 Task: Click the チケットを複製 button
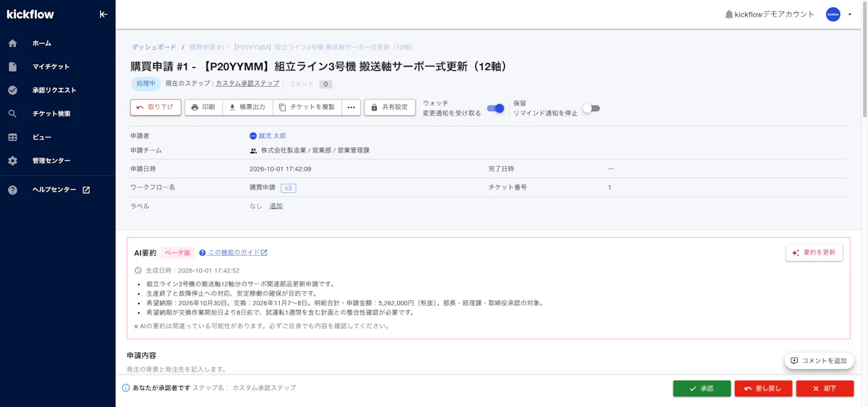tap(307, 107)
